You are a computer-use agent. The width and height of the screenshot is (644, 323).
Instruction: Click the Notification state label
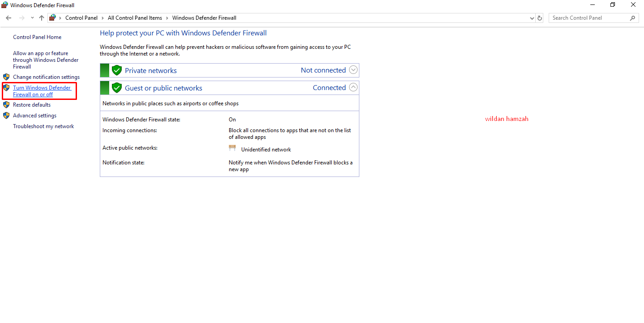point(124,163)
